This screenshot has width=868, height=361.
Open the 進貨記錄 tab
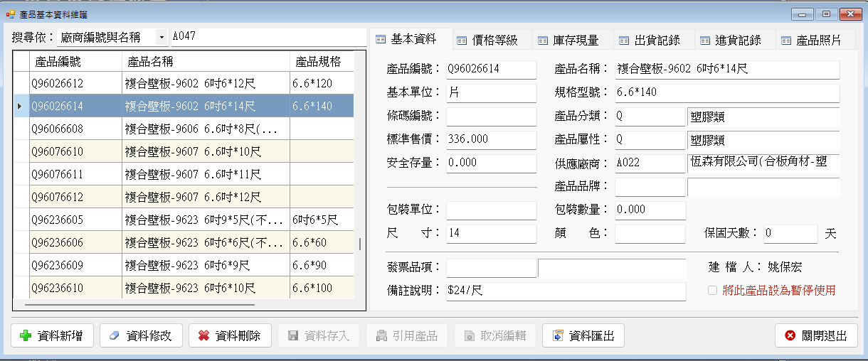[736, 41]
